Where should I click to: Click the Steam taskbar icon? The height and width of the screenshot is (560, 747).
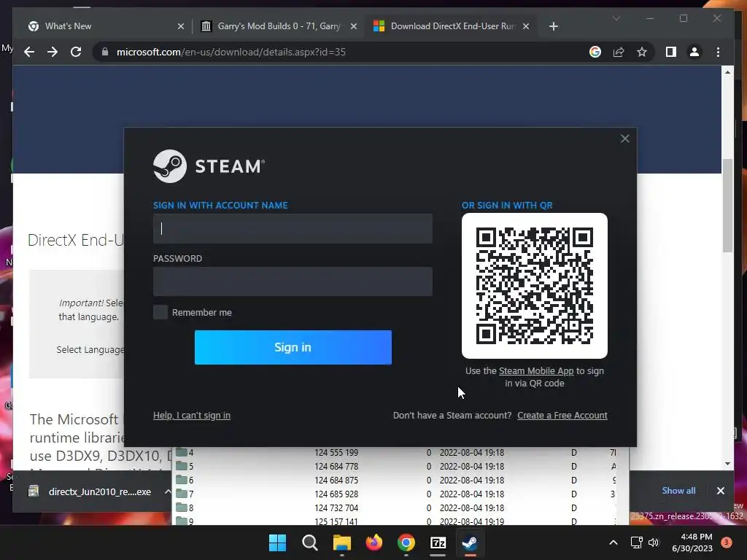click(x=471, y=542)
